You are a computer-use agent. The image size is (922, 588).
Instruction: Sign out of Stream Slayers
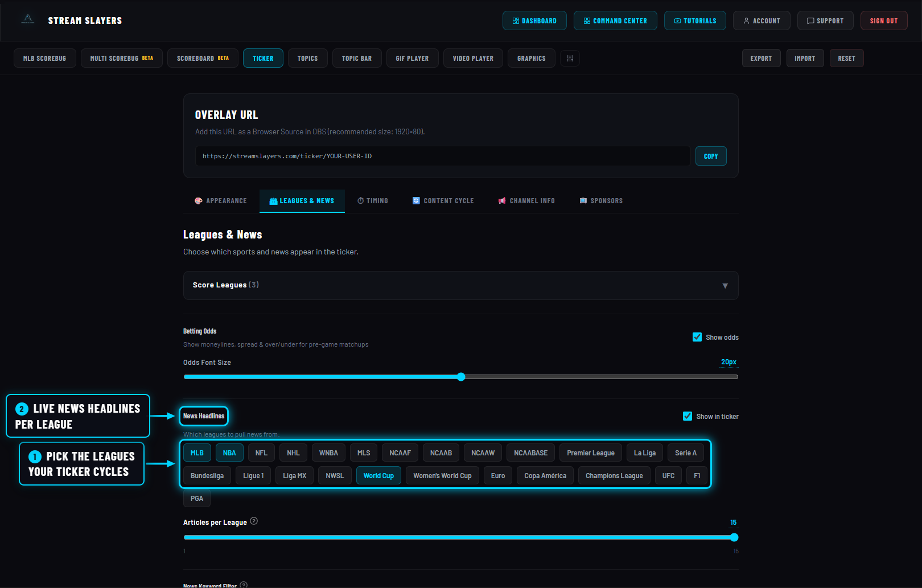click(x=884, y=20)
